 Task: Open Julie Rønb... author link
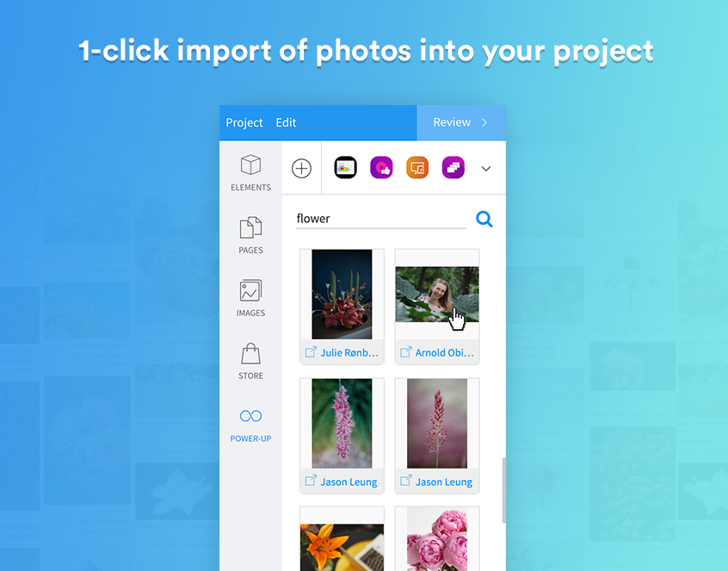tap(349, 352)
